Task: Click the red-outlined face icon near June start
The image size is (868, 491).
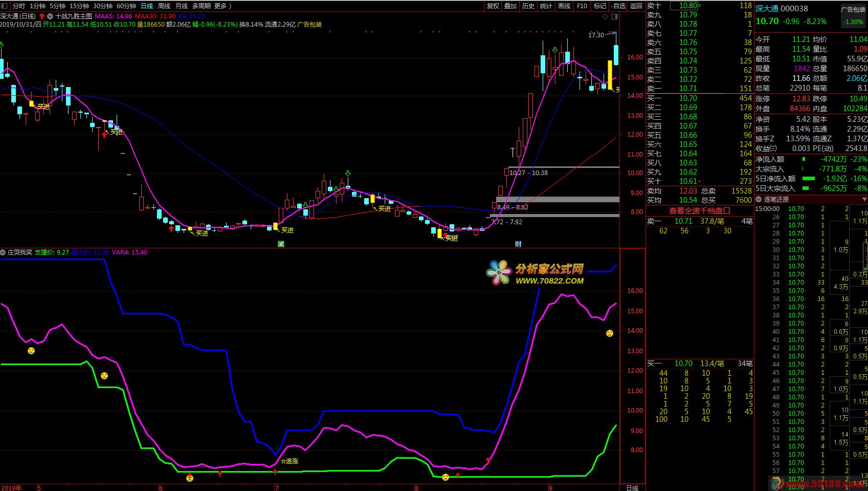Action: coord(190,478)
